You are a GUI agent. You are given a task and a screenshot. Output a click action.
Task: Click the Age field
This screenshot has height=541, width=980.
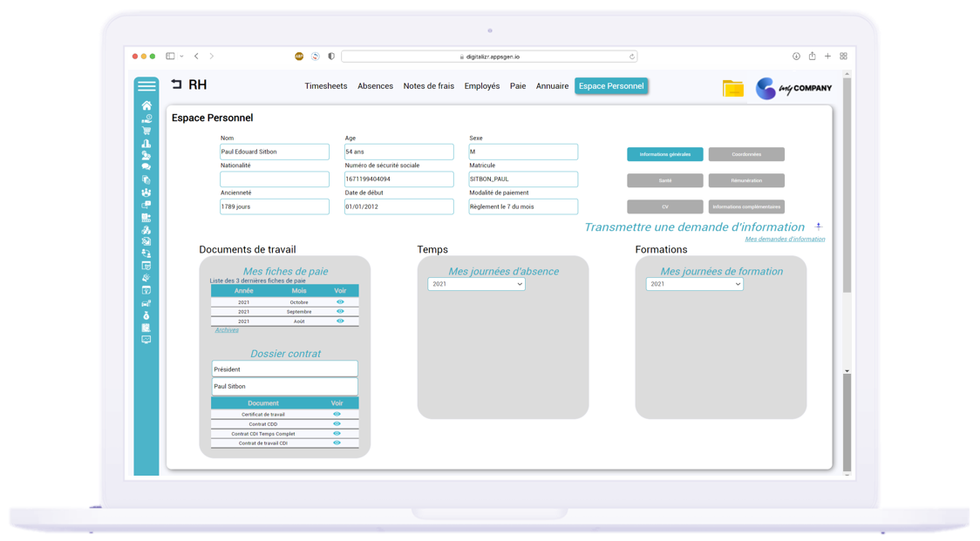tap(398, 152)
